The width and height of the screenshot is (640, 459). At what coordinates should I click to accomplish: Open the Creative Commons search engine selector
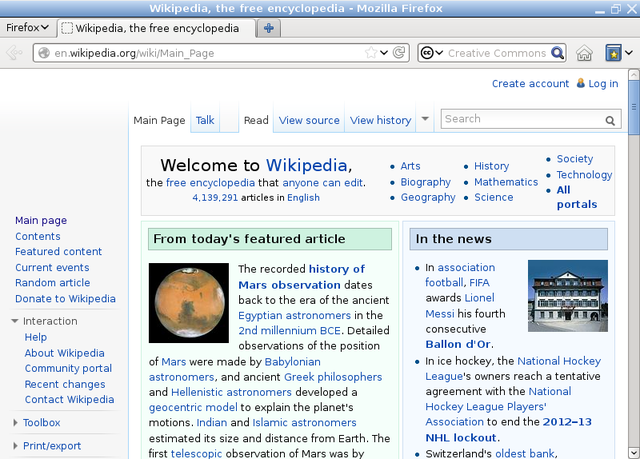click(x=430, y=53)
